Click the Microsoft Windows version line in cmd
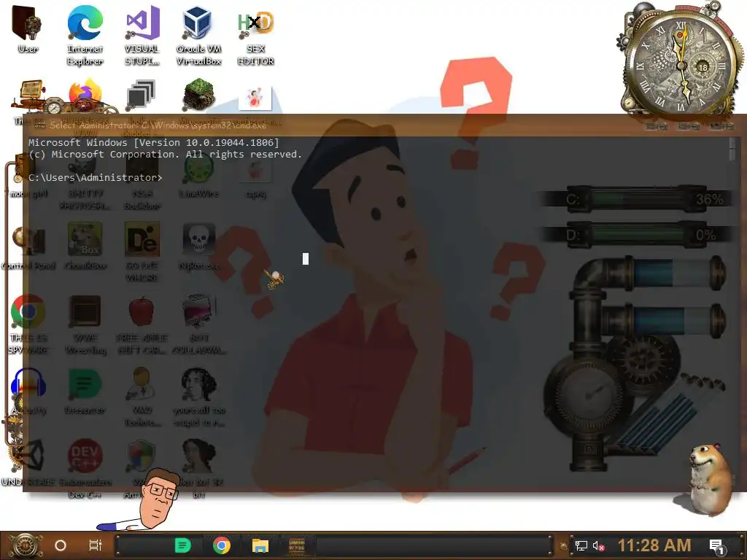The width and height of the screenshot is (747, 560). 153,142
